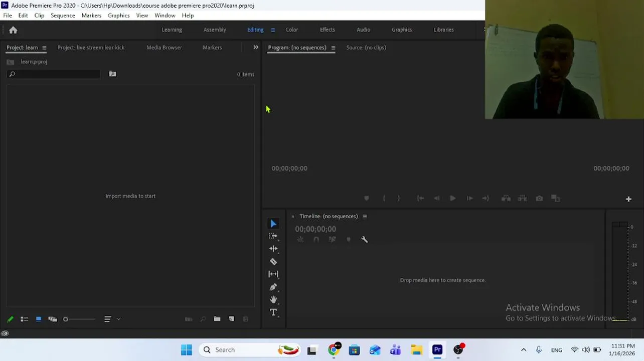This screenshot has width=644, height=361.
Task: Click Comparison View button
Action: pyautogui.click(x=556, y=199)
